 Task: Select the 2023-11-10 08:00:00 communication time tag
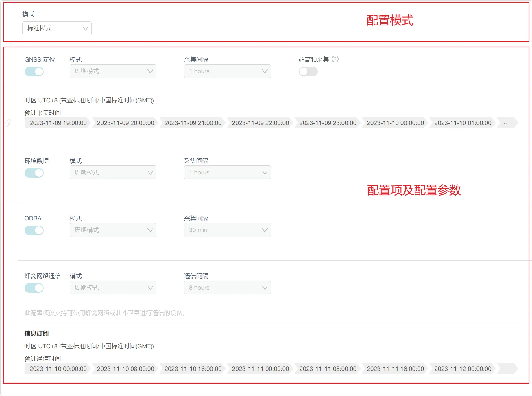[x=125, y=369]
